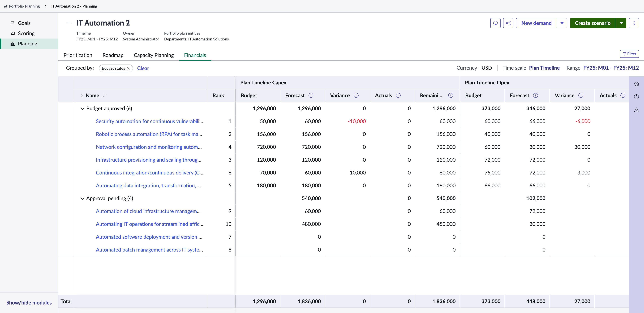Image resolution: width=644 pixels, height=313 pixels.
Task: Expand all rows via Name chevron
Action: pyautogui.click(x=82, y=96)
